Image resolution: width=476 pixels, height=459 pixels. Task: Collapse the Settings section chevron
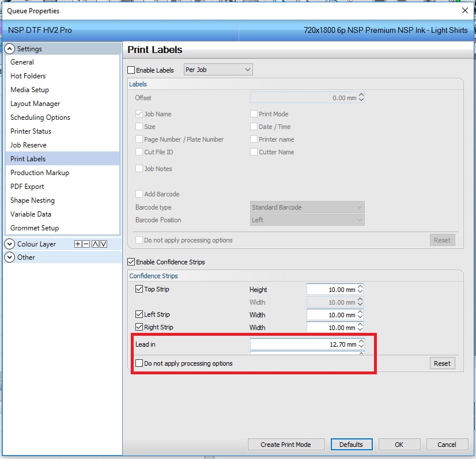tap(10, 49)
